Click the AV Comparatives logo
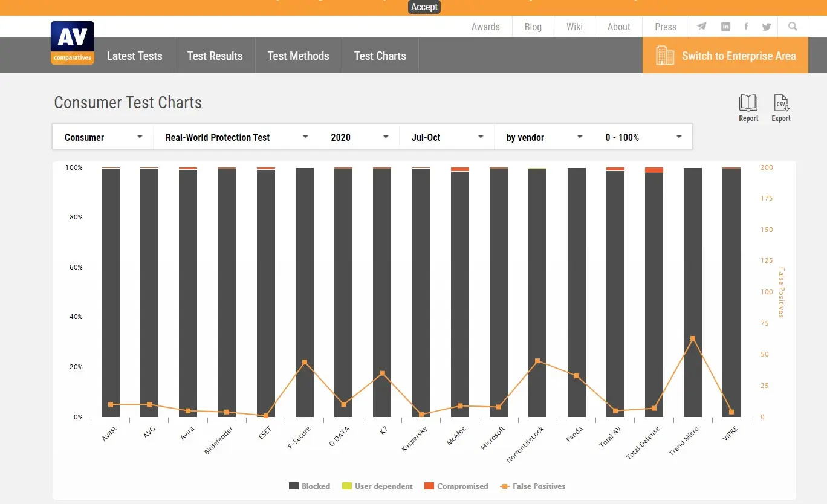827x504 pixels. (73, 43)
